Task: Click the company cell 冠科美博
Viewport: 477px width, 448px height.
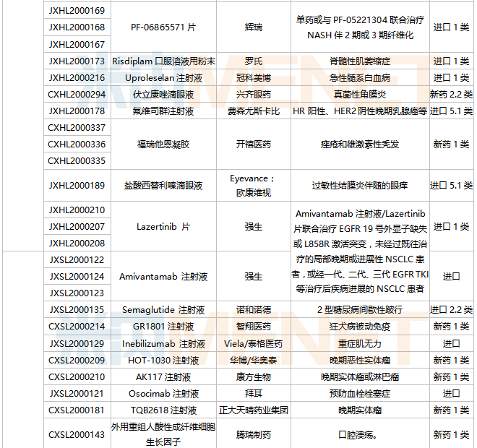Action: click(254, 78)
